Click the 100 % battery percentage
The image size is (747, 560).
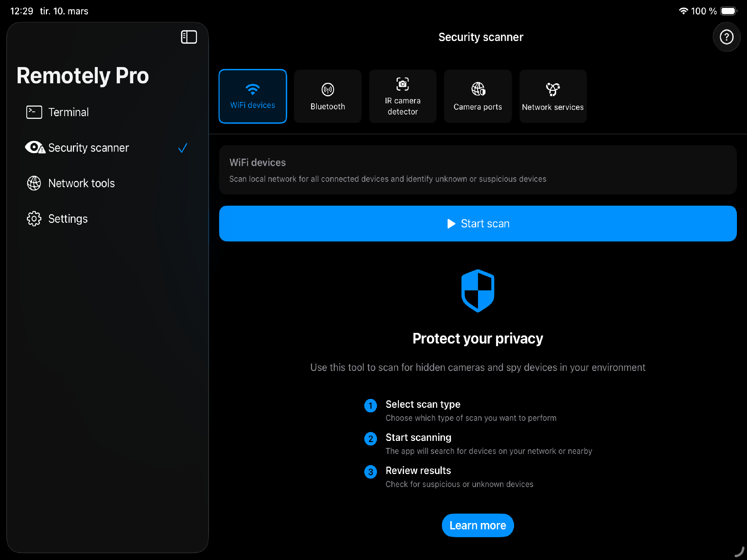[704, 11]
